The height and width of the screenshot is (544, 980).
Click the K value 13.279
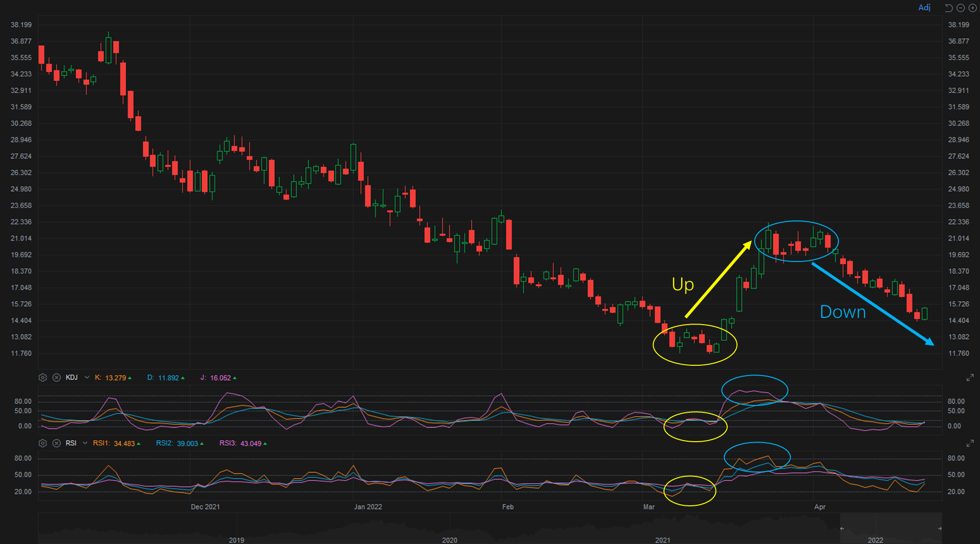(x=116, y=378)
